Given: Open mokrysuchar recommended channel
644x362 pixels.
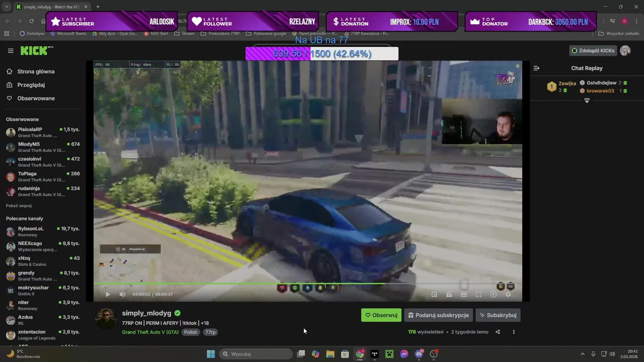Looking at the screenshot, I should click(42, 291).
